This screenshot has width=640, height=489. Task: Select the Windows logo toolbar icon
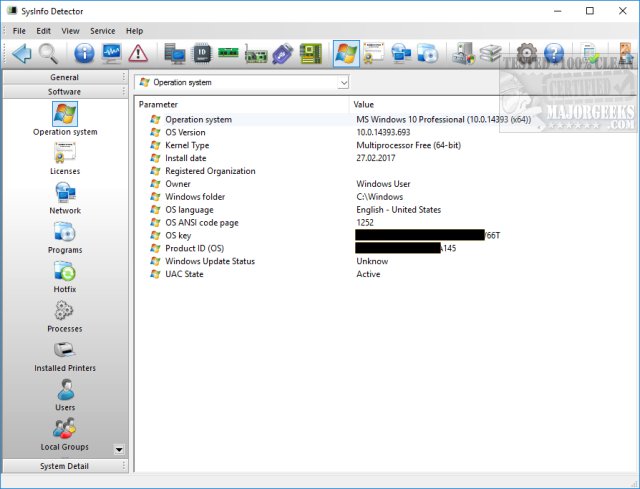346,53
